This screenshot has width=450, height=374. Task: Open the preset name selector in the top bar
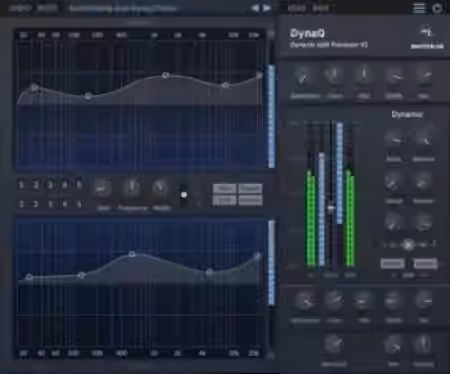[123, 8]
